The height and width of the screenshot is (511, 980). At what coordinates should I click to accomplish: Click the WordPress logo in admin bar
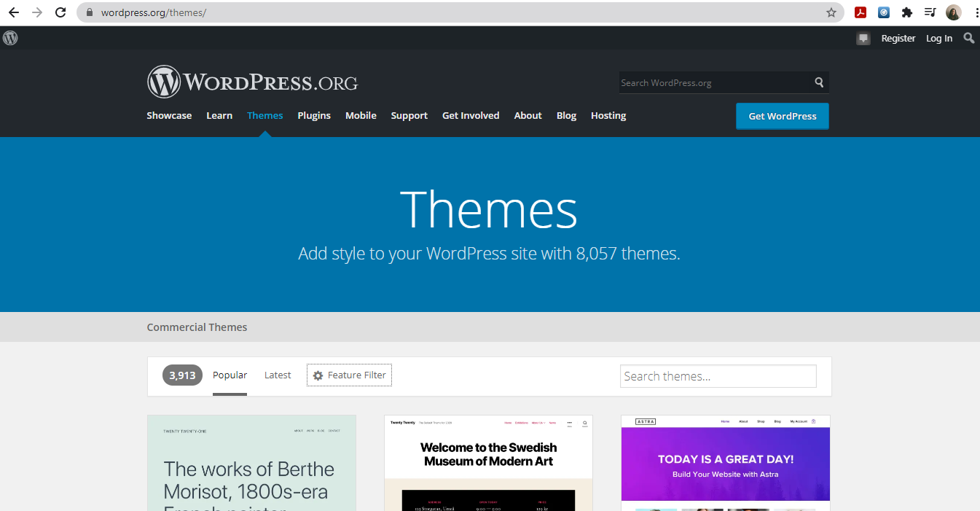pos(10,38)
